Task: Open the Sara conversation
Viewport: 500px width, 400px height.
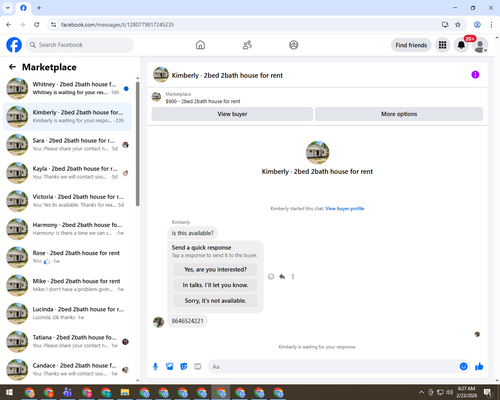Action: click(67, 145)
